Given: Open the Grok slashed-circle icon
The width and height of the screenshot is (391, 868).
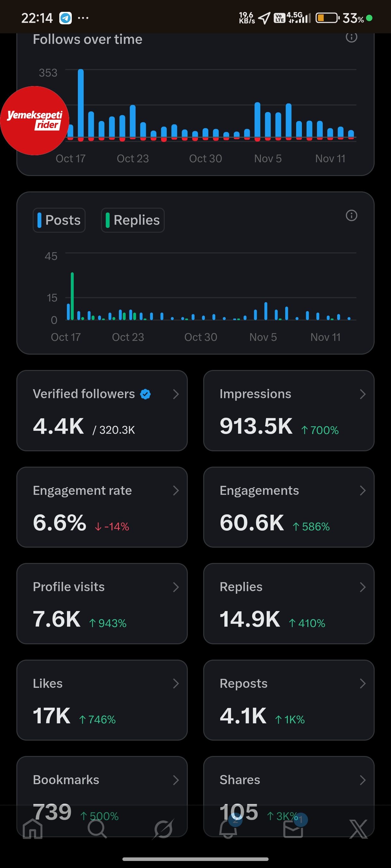Looking at the screenshot, I should [163, 829].
